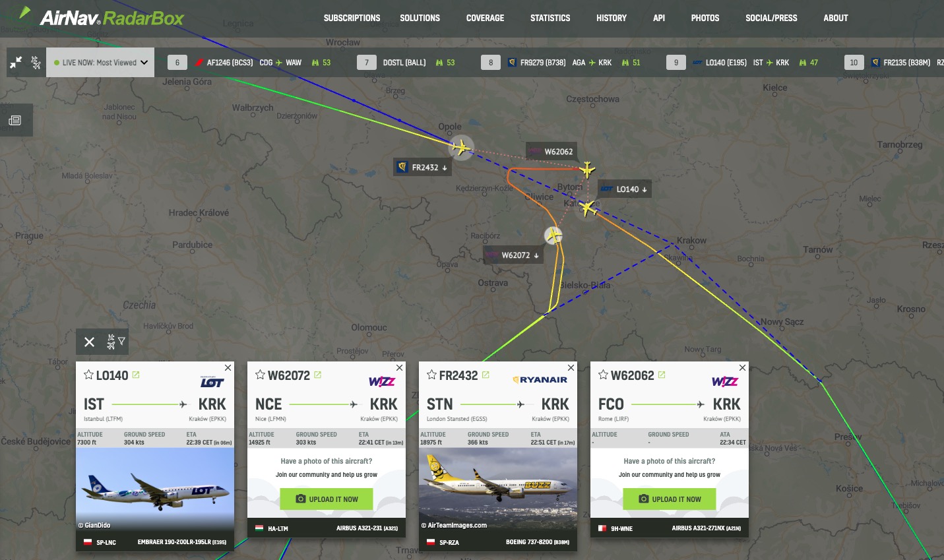Select most-viewed flight DOSTL (BALL)
This screenshot has width=944, height=560.
[404, 63]
